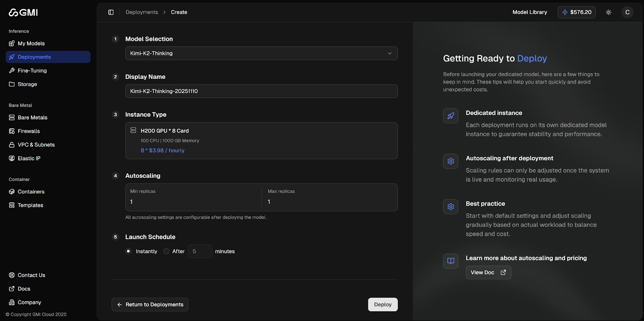
Task: Click the Templates icon
Action: [x=12, y=206]
